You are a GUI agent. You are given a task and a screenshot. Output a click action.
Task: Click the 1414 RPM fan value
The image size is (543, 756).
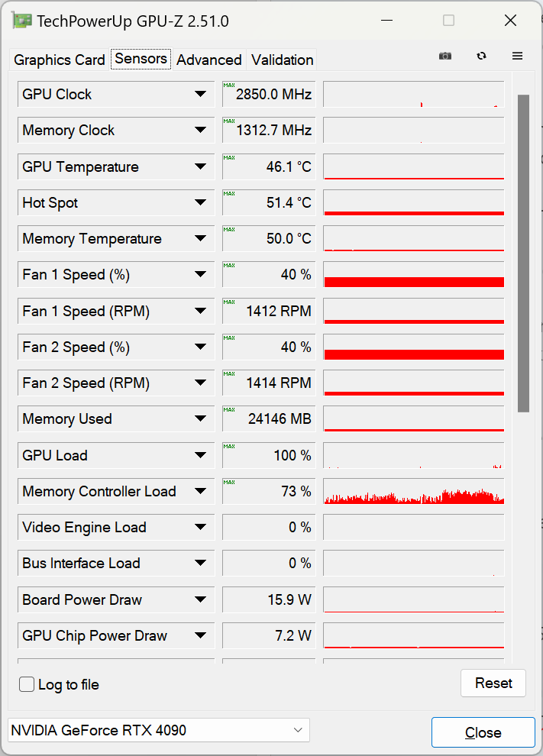(x=269, y=383)
